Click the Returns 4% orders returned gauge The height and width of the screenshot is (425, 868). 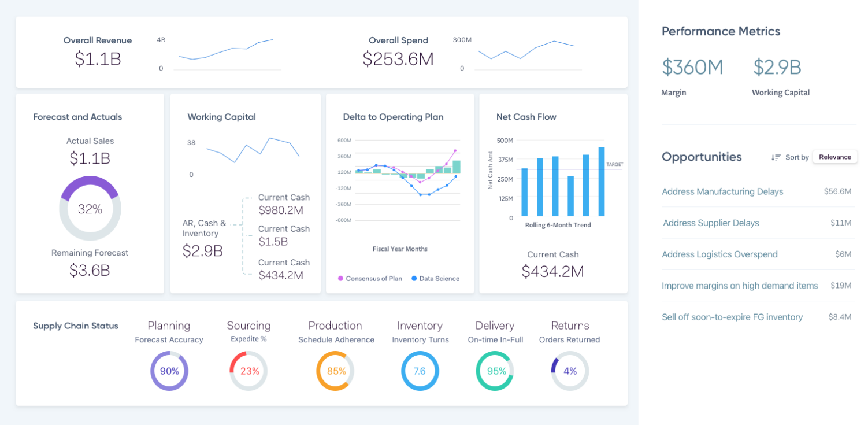coord(570,371)
